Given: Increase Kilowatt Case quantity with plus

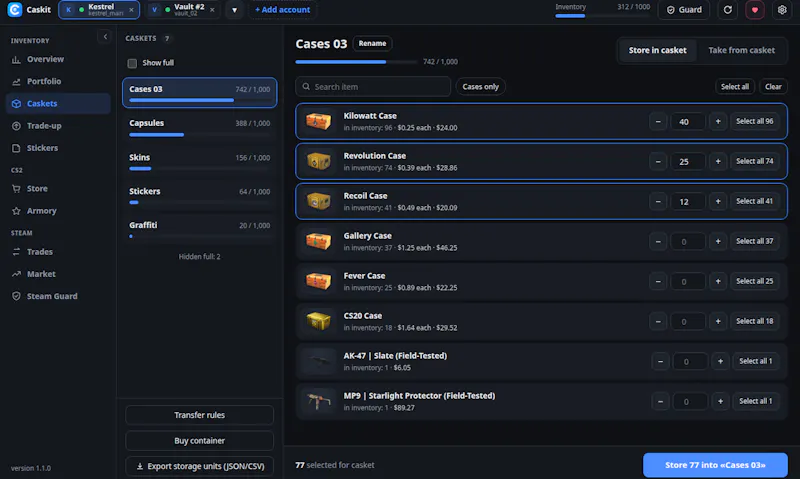Looking at the screenshot, I should 718,121.
